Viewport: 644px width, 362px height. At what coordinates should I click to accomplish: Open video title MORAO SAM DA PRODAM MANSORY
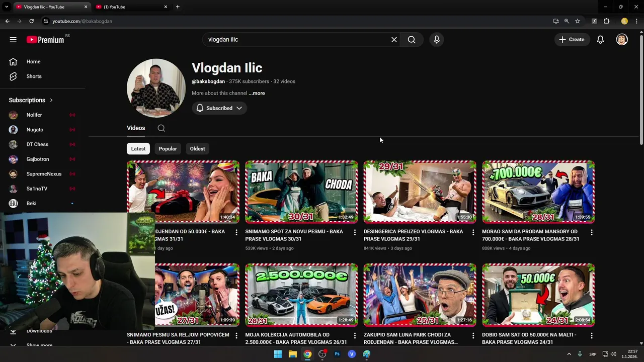[x=531, y=235]
